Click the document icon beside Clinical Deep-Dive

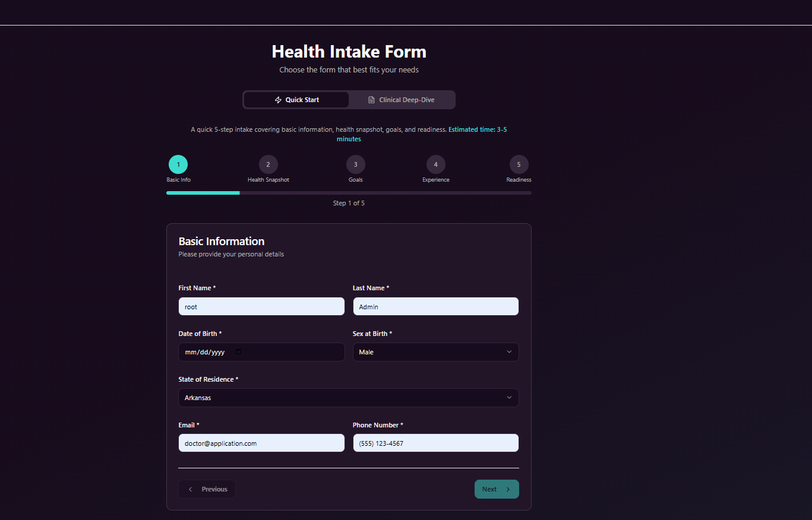coord(371,100)
